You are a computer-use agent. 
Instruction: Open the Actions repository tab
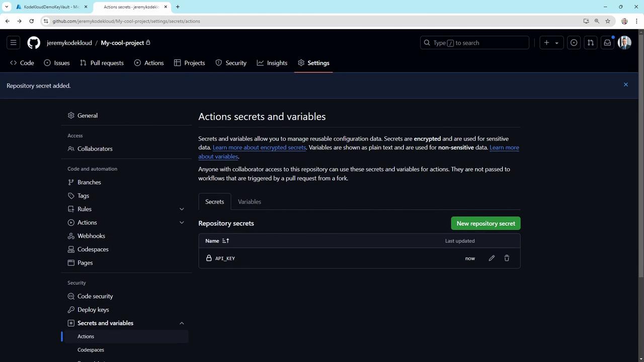[x=149, y=63]
